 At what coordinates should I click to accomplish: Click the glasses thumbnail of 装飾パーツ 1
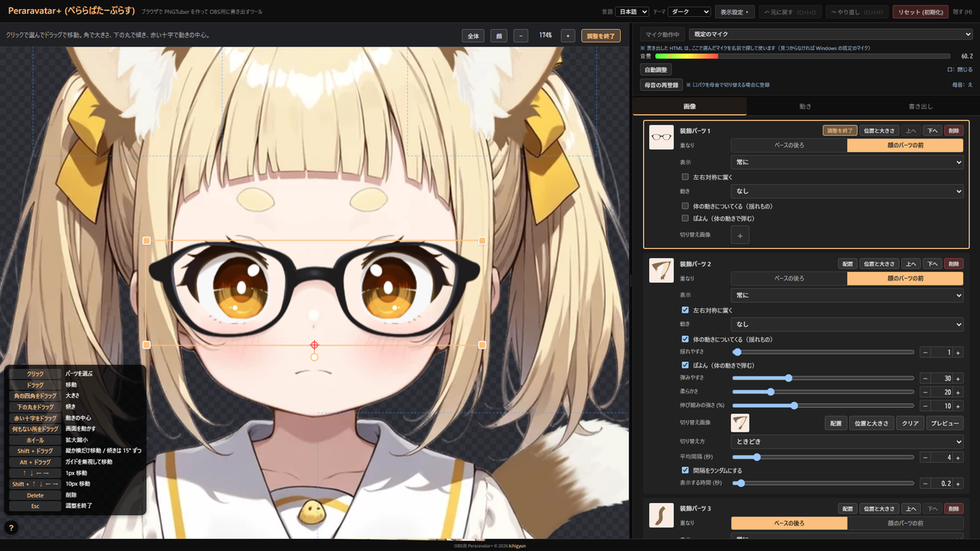tap(661, 138)
